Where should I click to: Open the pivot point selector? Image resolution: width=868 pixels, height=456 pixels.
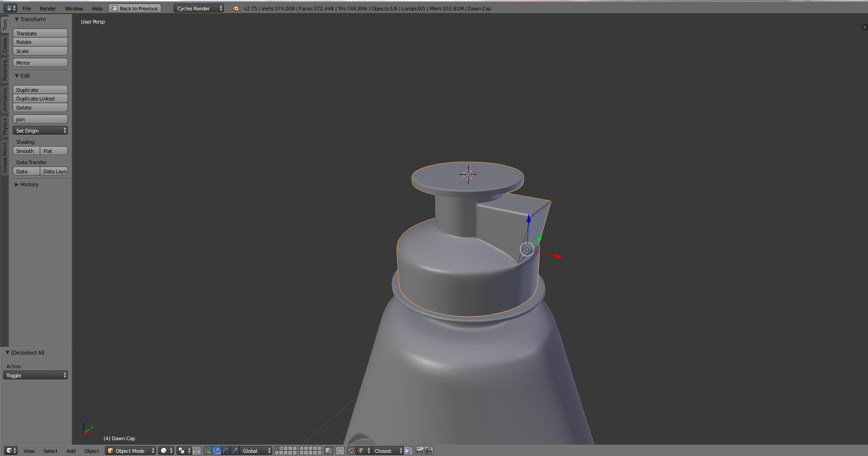point(184,451)
